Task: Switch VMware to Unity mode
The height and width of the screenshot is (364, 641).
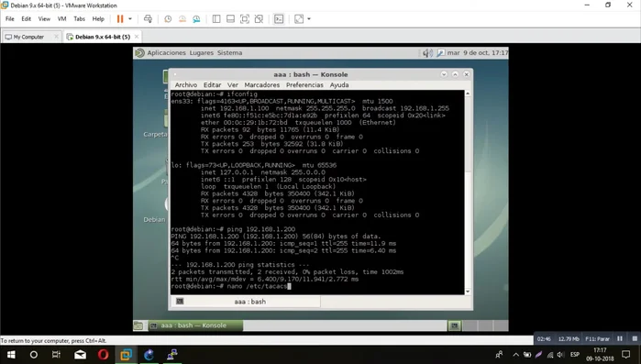Action: [x=259, y=18]
